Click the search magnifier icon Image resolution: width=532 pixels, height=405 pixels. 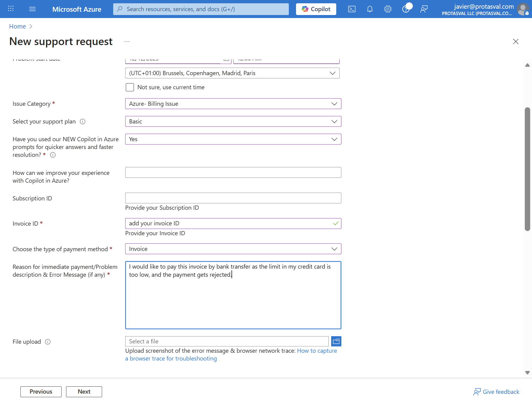[x=120, y=9]
